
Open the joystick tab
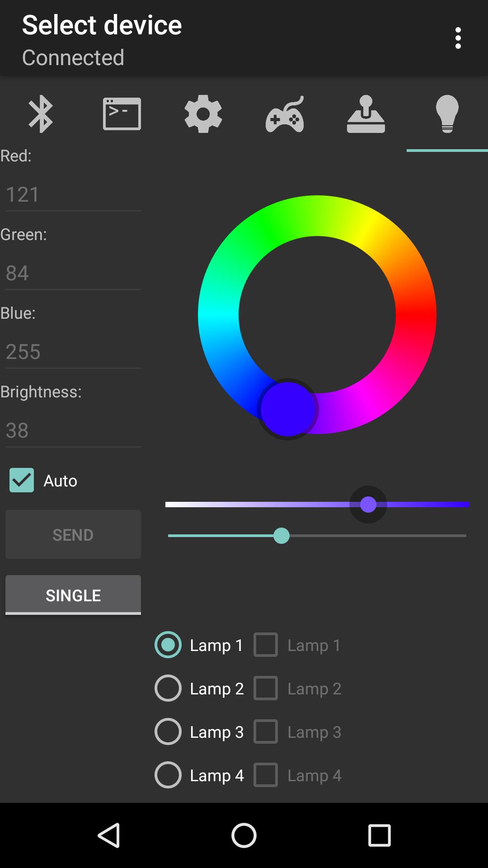click(366, 114)
